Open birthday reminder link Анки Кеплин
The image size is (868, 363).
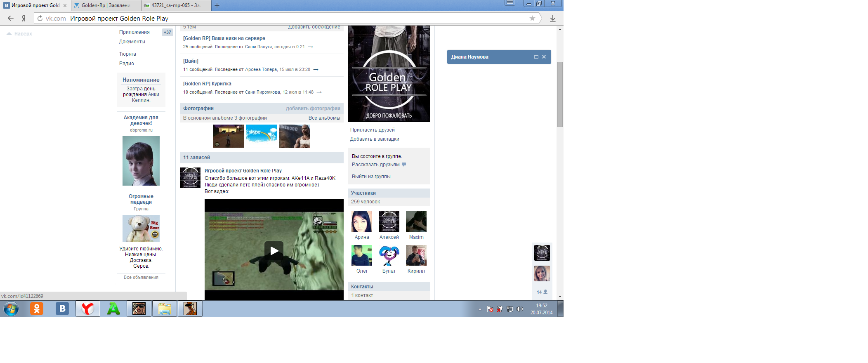tap(145, 97)
